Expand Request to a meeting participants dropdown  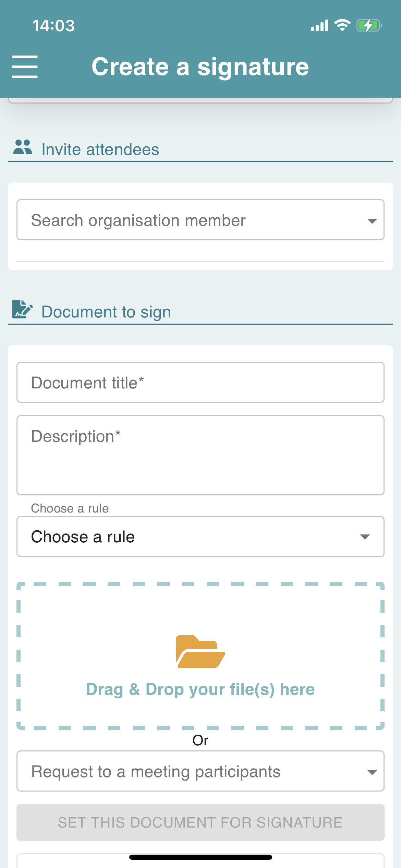pyautogui.click(x=200, y=771)
